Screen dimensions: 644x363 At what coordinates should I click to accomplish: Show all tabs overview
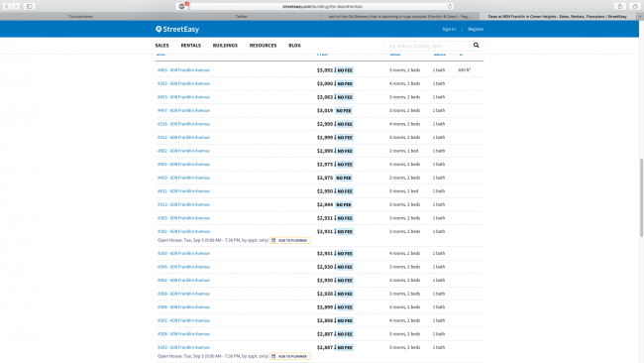pyautogui.click(x=635, y=6)
